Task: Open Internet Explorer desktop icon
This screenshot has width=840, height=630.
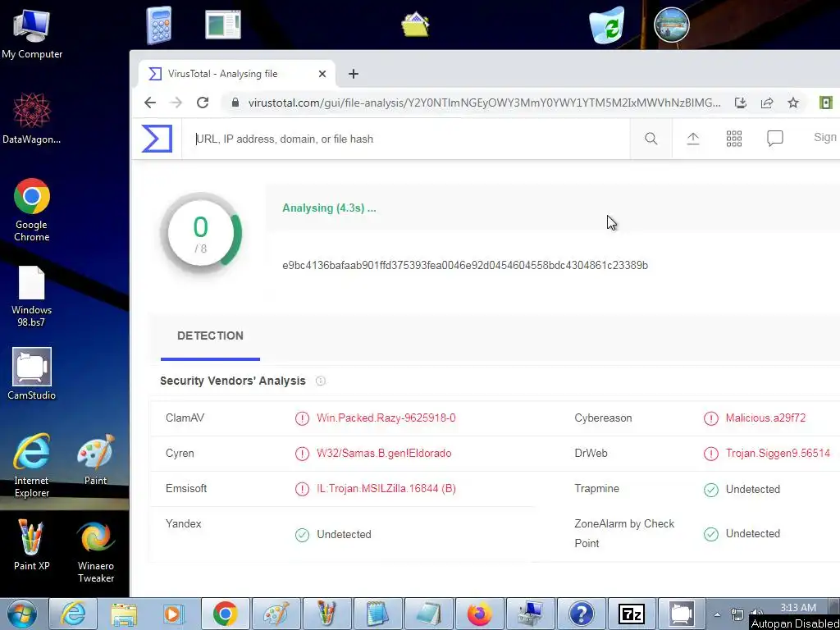Action: pos(32,466)
